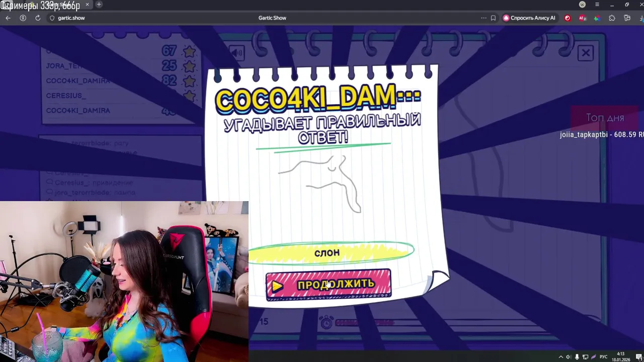Open clock showing 4:13 date
The image size is (644, 362).
(x=621, y=356)
